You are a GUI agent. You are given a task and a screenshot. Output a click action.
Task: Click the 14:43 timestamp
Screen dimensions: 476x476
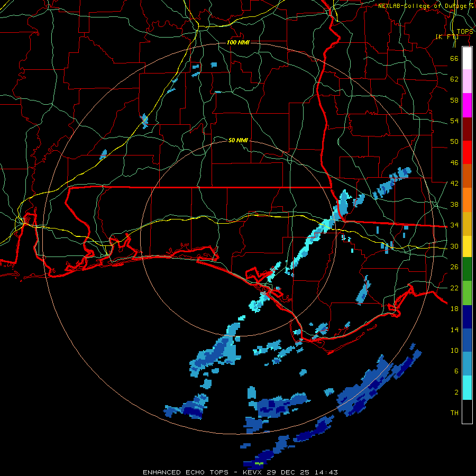point(326,472)
